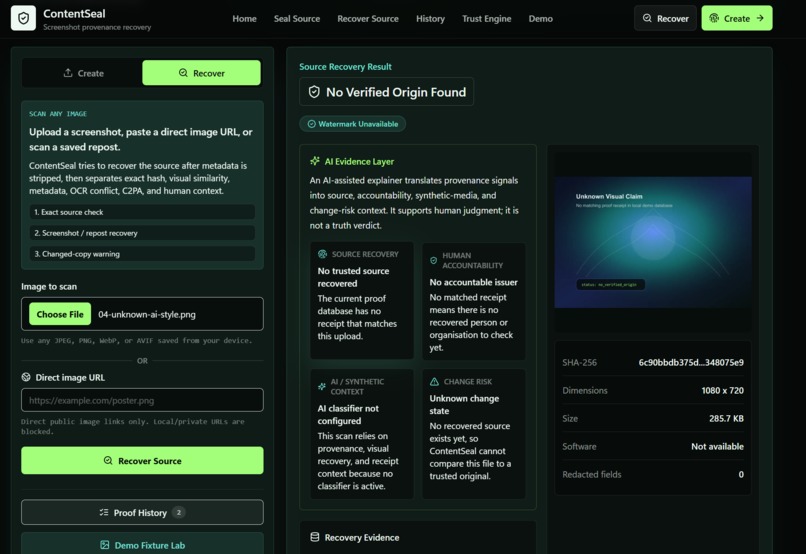The height and width of the screenshot is (554, 806).
Task: Go to Recover Source in navigation
Action: click(x=368, y=19)
